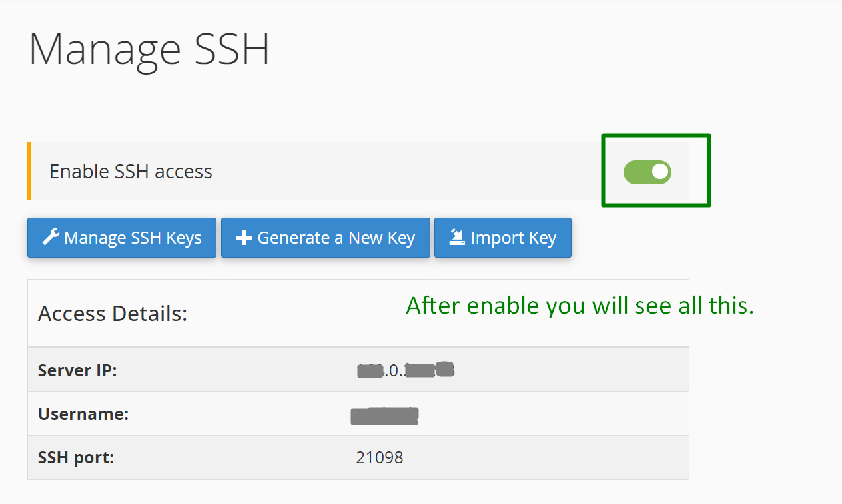Select the Username label cell
Image resolution: width=842 pixels, height=504 pixels.
[x=187, y=414]
